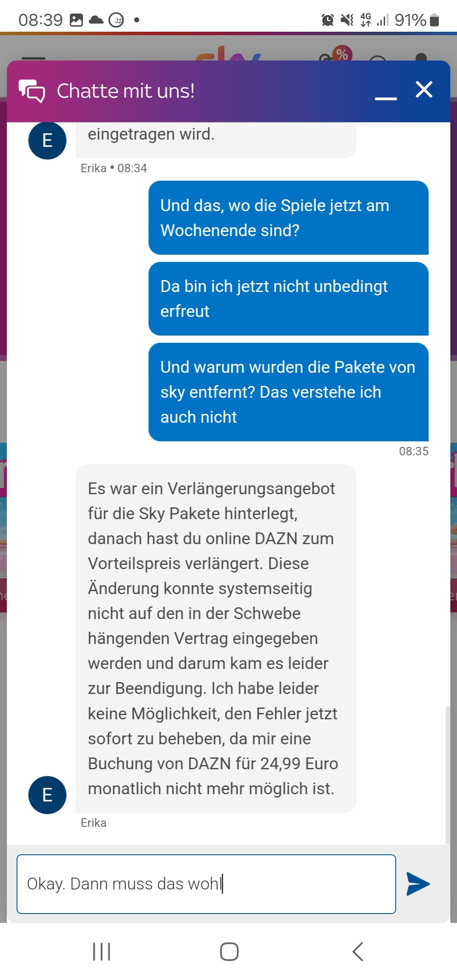Viewport: 457px width, 980px height.
Task: Tap the chat bubbles icon in header
Action: point(32,91)
